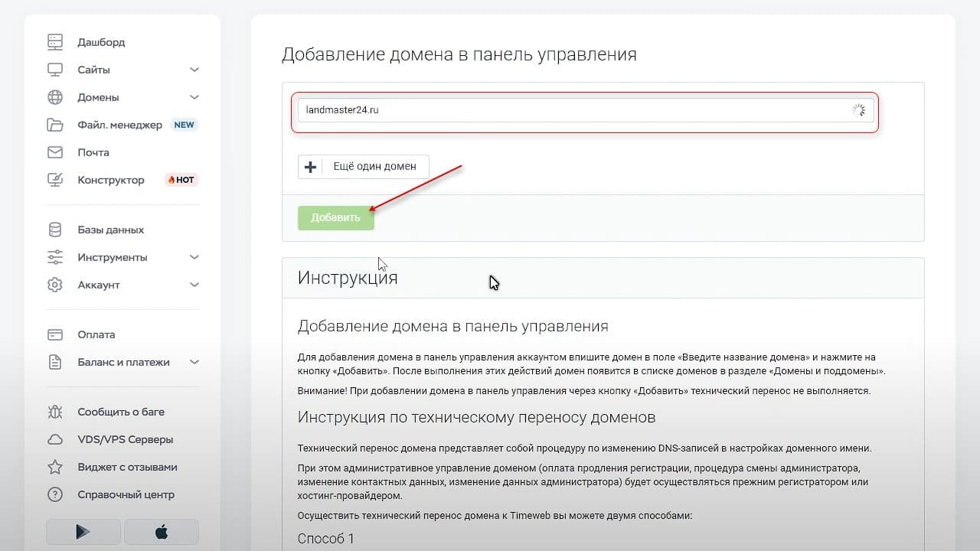
Task: Open Базы данных menu item
Action: pos(110,230)
